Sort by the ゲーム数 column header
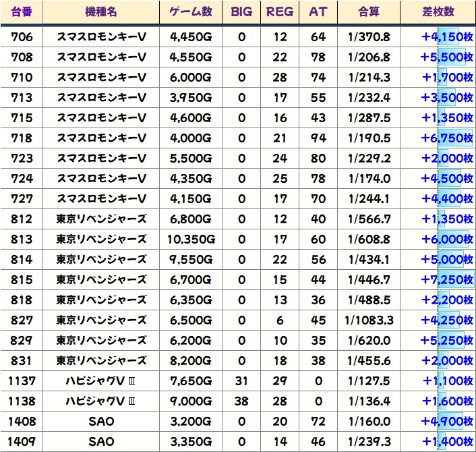This screenshot has width=476, height=452. point(191,12)
